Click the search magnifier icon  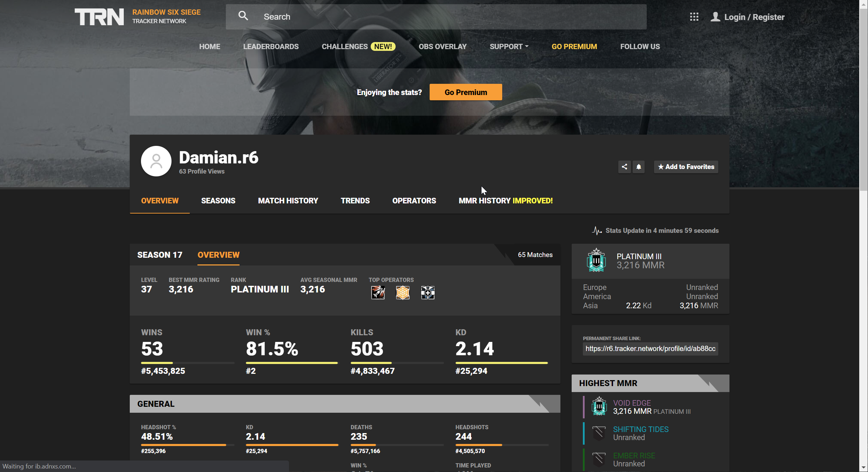243,16
